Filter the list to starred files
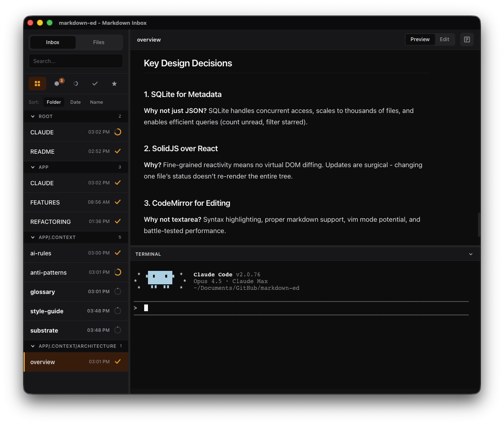Image resolution: width=504 pixels, height=425 pixels. click(114, 83)
